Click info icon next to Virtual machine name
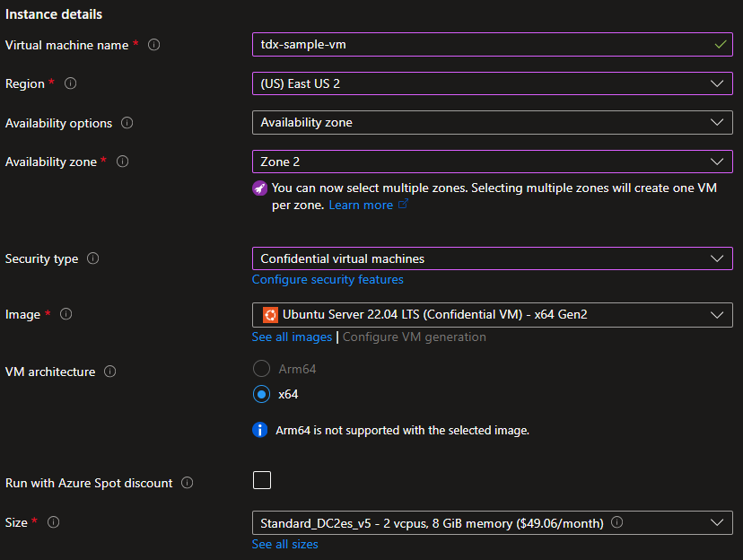 click(153, 45)
